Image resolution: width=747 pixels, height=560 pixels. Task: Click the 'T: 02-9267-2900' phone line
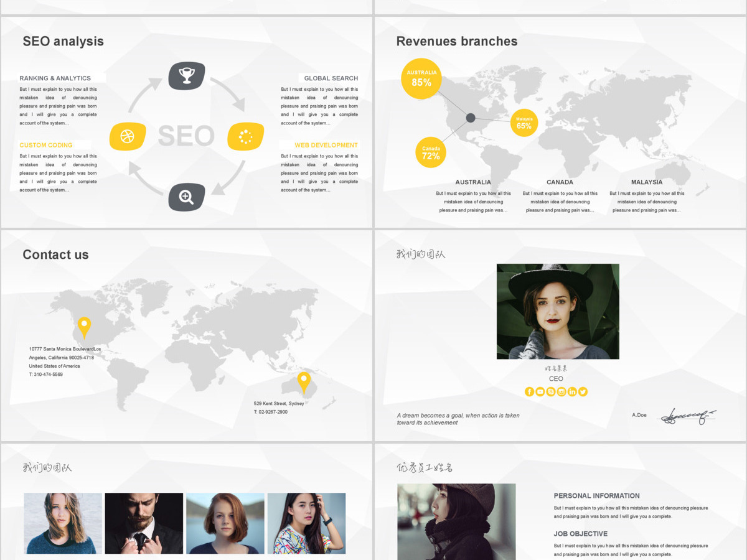[x=271, y=412]
